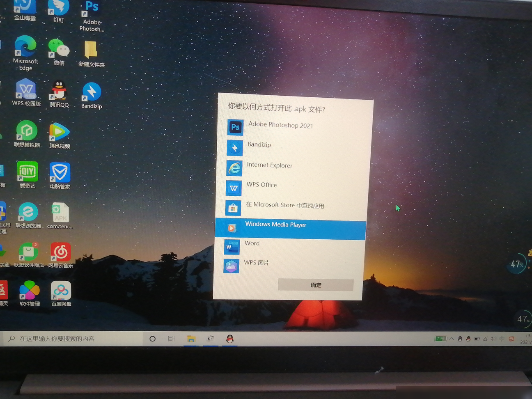The image size is (532, 399).
Task: Open the WPS 校园版 desktop shortcut
Action: click(x=26, y=93)
